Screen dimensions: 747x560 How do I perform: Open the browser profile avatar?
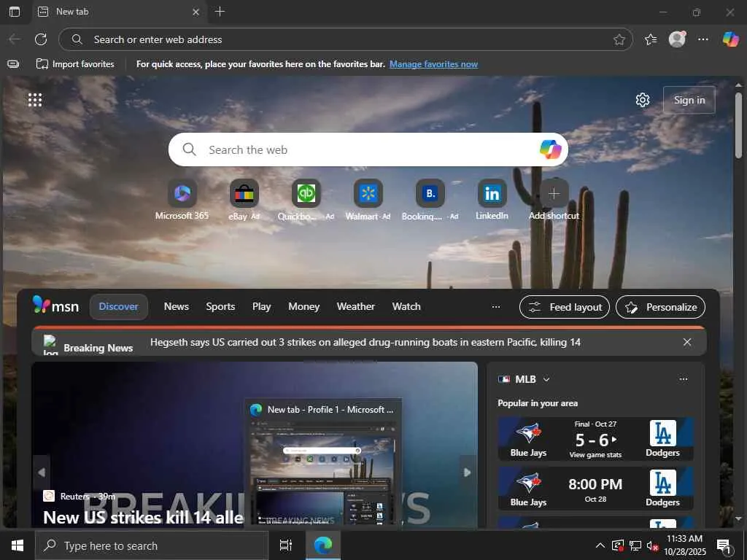point(677,39)
